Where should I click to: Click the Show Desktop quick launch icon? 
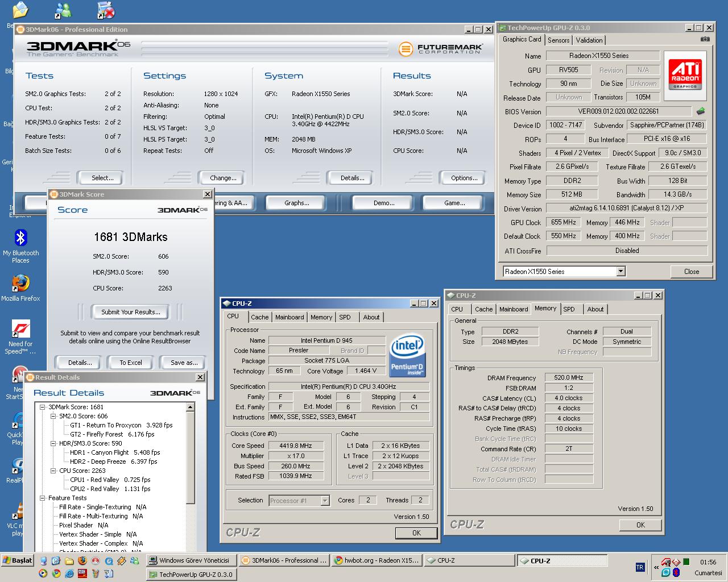click(x=56, y=560)
